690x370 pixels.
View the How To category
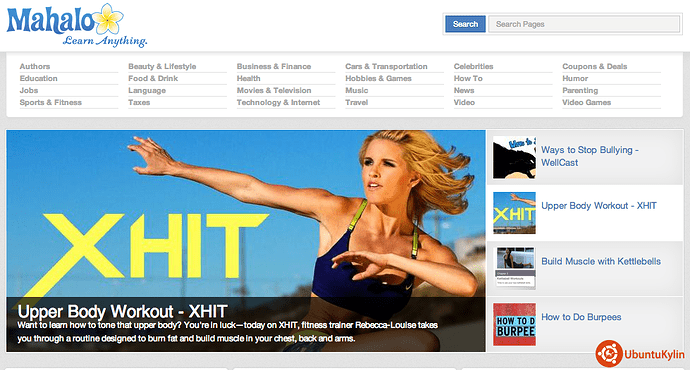[468, 78]
